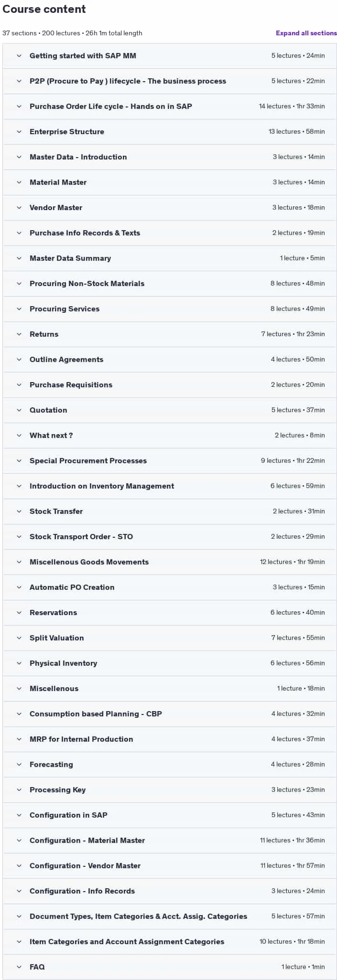Screen dimensions: 337x980
Task: Open the Split Valuation section
Action: point(170,638)
